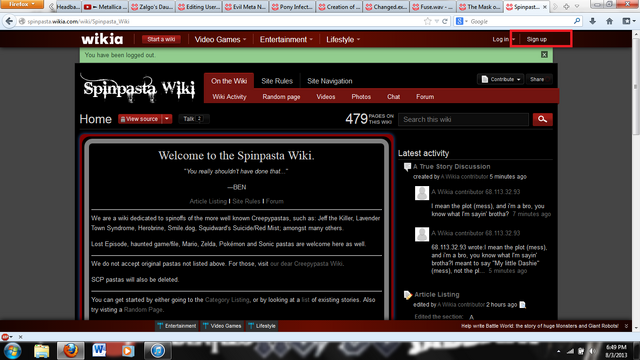This screenshot has height=360, width=640.
Task: Click Firefox icon in the taskbar
Action: point(71,351)
